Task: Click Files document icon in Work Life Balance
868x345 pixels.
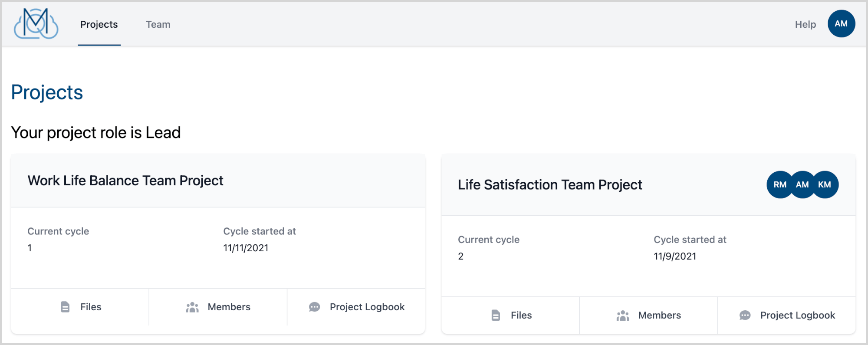Action: click(x=65, y=307)
